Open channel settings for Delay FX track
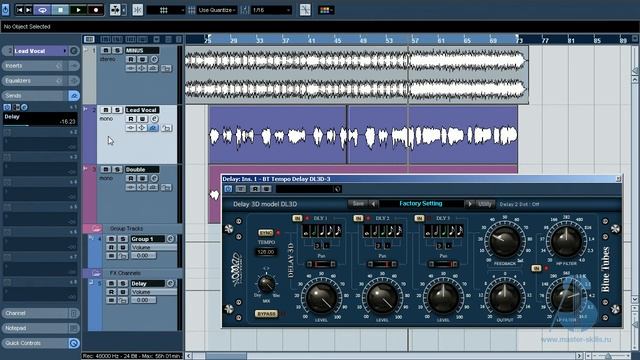The width and height of the screenshot is (640, 360). [171, 283]
